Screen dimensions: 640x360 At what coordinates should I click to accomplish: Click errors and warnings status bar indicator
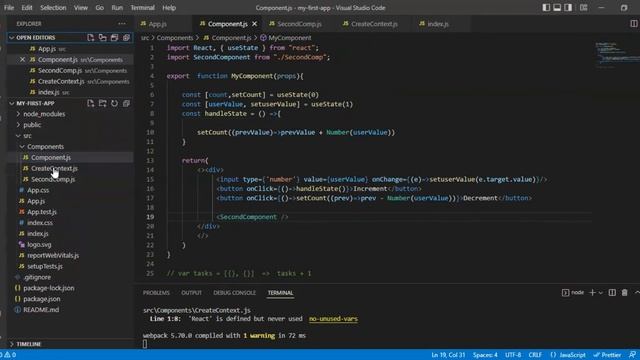8,355
